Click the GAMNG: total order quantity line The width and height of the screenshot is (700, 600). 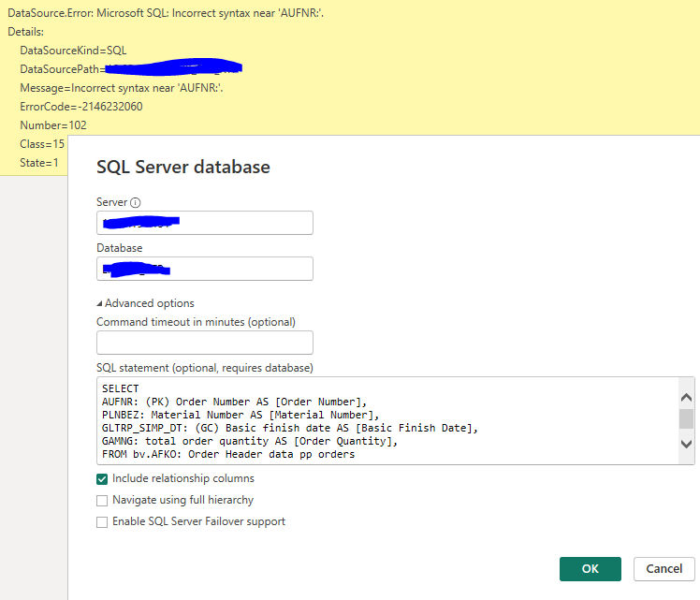[x=250, y=442]
